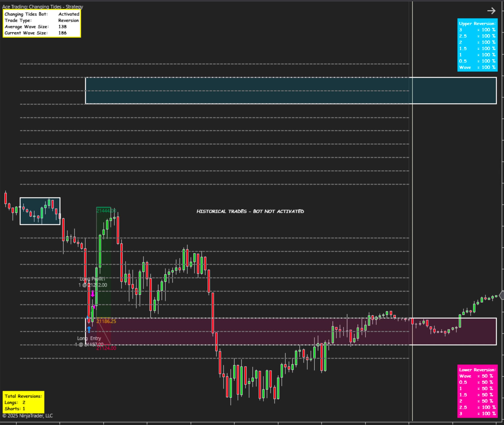The height and width of the screenshot is (425, 504).
Task: Expand the yellow strategy info panel
Action: 41,23
